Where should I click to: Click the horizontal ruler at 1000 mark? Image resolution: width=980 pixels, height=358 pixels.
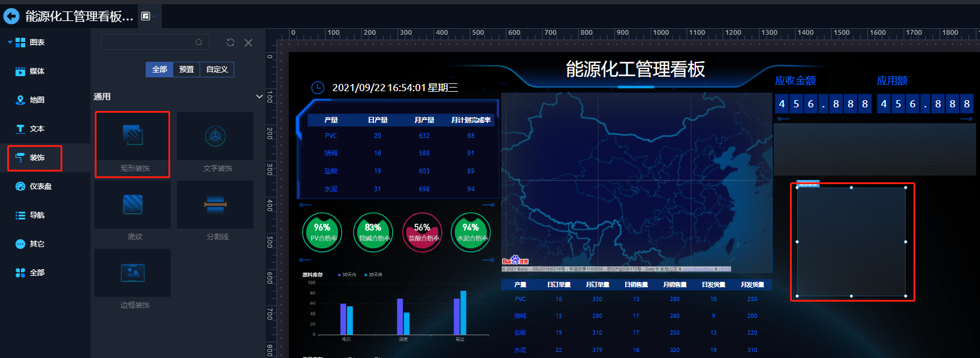point(661,33)
